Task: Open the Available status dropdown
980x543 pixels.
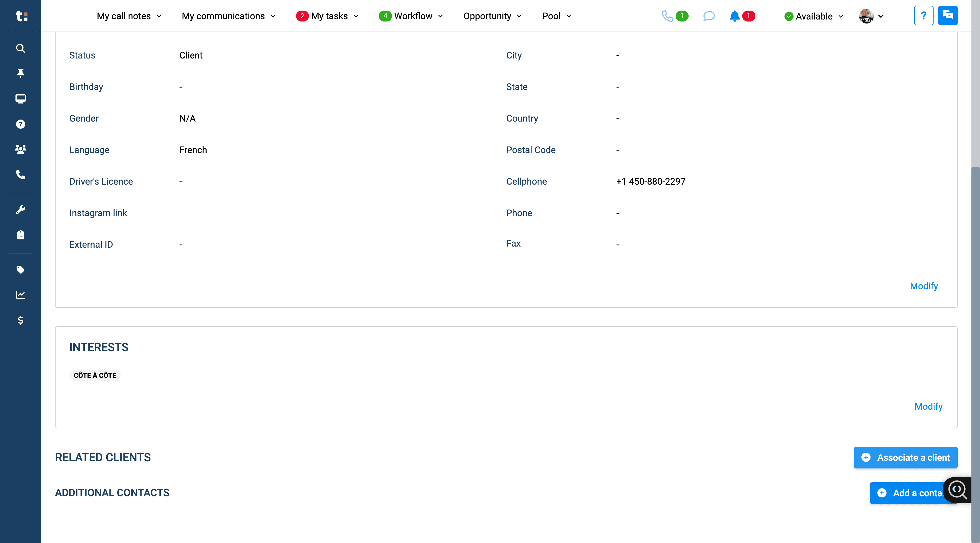Action: coord(814,16)
